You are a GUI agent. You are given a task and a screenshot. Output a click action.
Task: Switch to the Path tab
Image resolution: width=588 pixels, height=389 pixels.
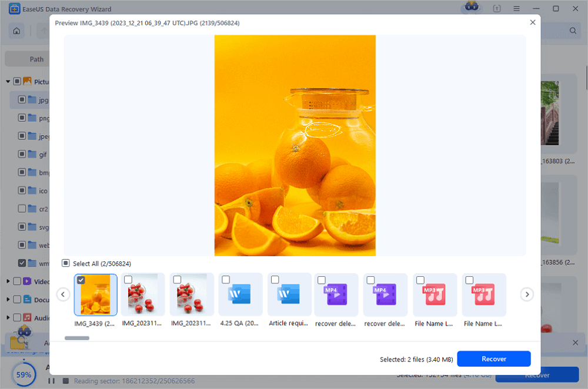pos(35,59)
